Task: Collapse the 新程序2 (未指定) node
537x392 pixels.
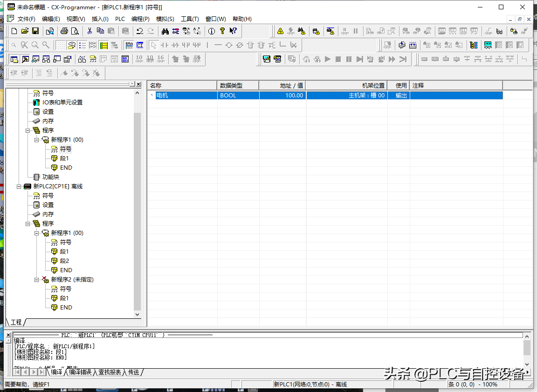Action: pyautogui.click(x=37, y=280)
